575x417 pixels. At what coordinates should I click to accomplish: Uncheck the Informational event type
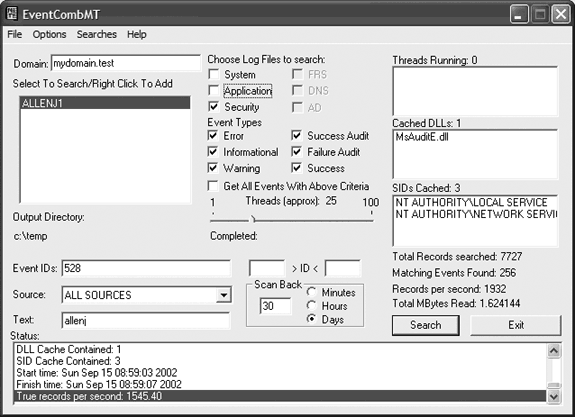(213, 151)
